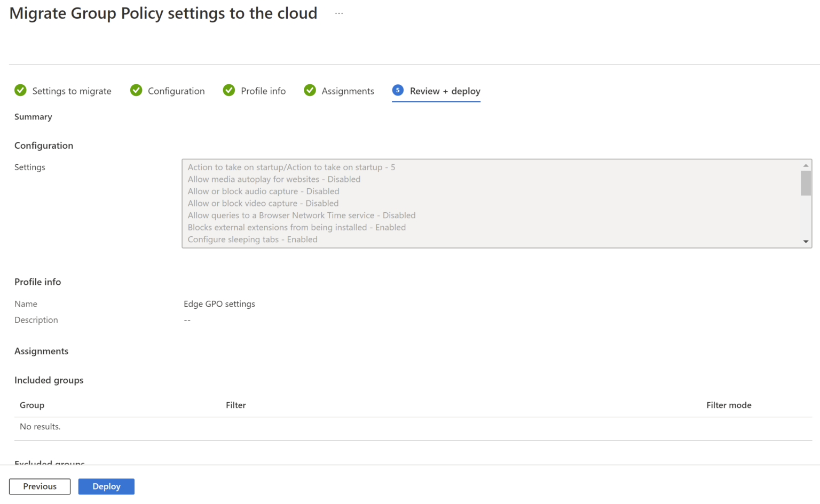Screen dimensions: 820x504
Task: Click the Review + deploy tab label
Action: click(444, 91)
